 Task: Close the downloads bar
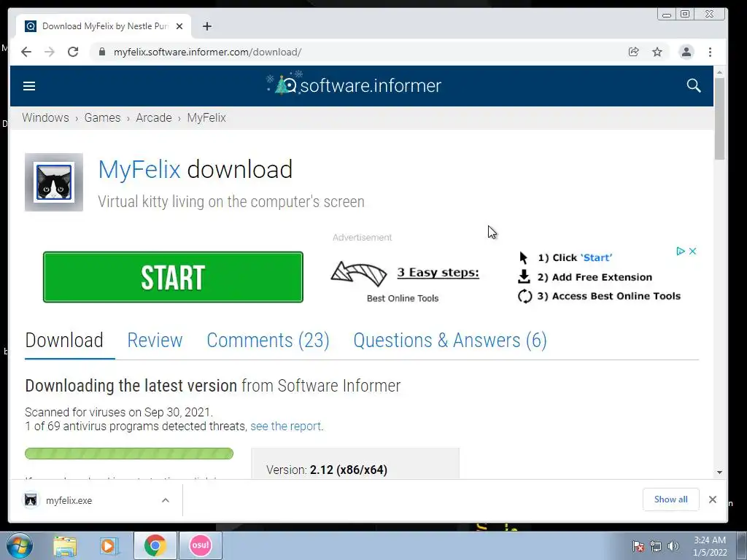pos(712,499)
